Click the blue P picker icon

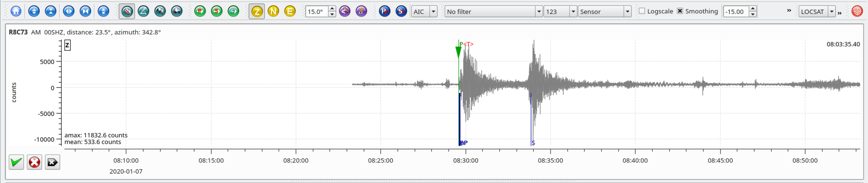point(385,11)
